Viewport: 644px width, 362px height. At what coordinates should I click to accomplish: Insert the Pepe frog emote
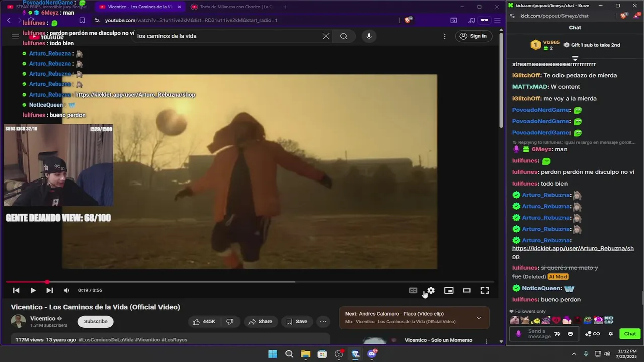588,320
